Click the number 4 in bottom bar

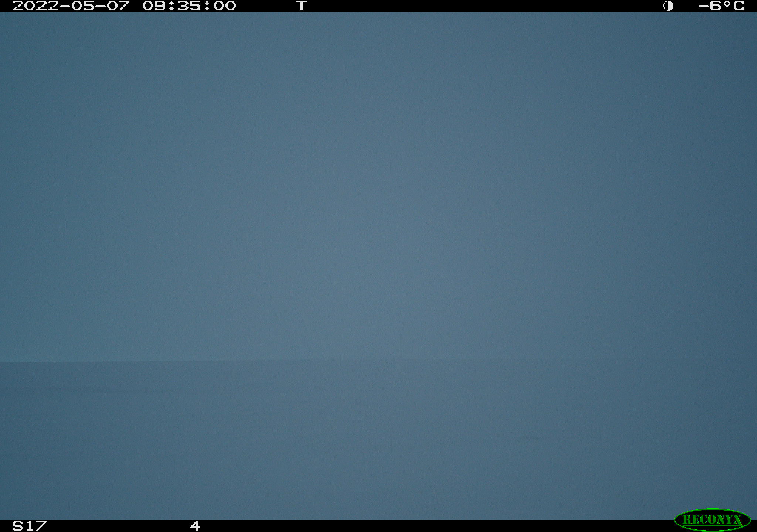[x=195, y=526]
